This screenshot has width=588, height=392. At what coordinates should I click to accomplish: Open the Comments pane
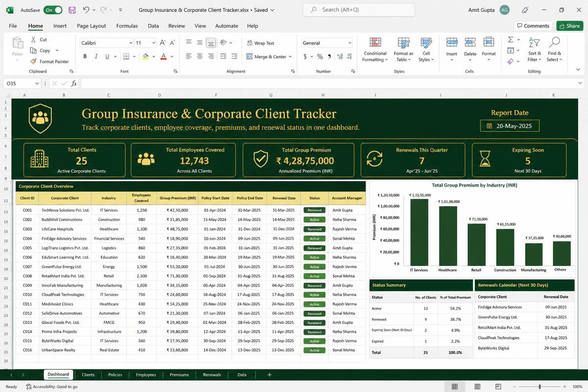[533, 26]
